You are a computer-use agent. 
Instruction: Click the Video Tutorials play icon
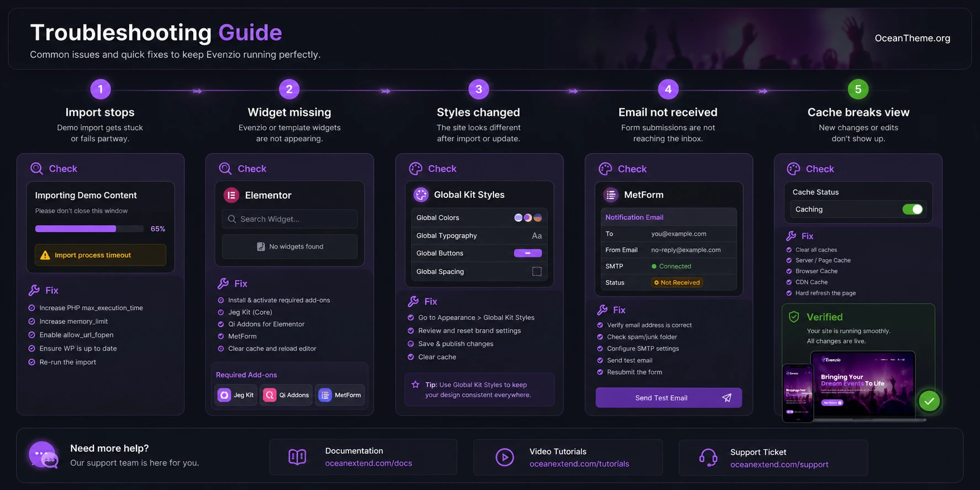click(x=504, y=457)
